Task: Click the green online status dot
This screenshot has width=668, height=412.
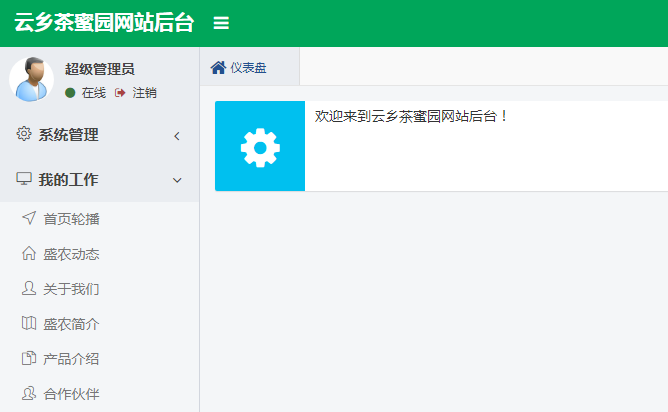Action: [70, 93]
